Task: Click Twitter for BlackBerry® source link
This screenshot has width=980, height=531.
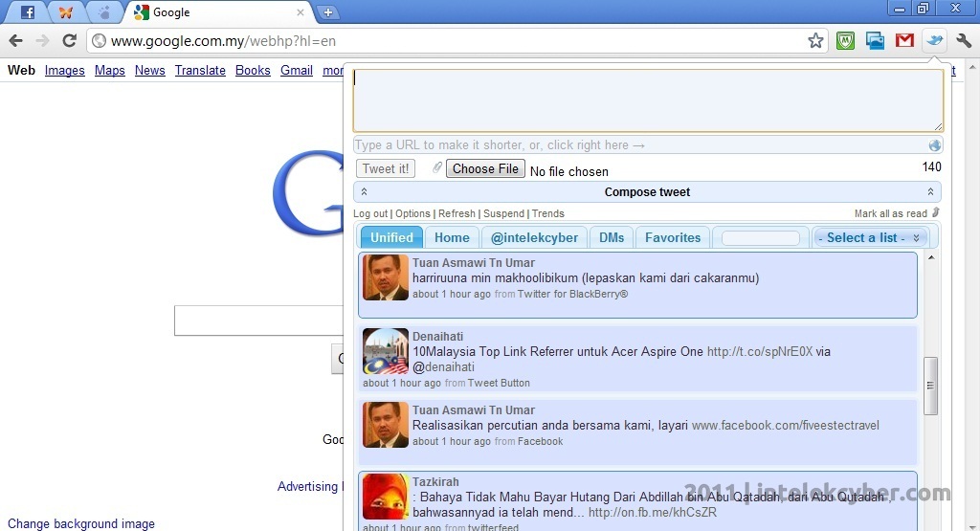Action: click(x=572, y=294)
